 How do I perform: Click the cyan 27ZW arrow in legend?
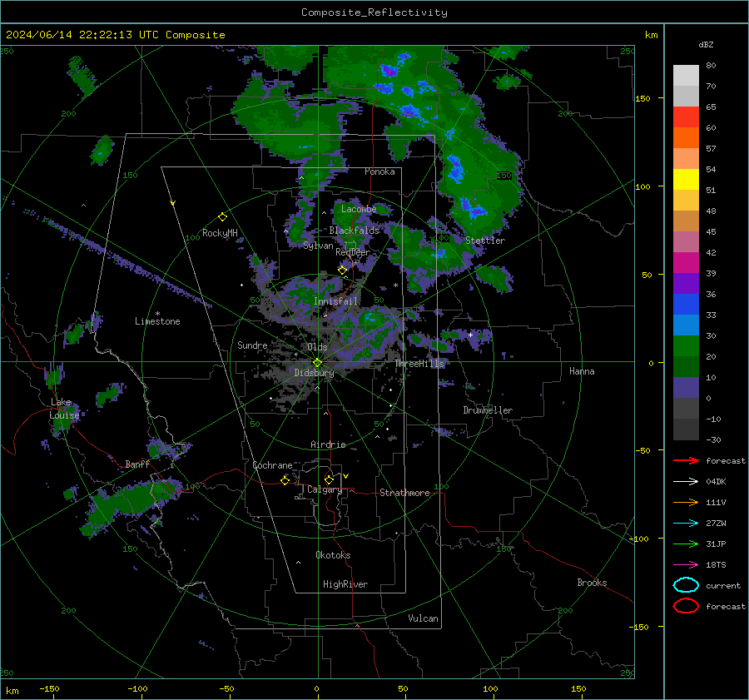[686, 524]
